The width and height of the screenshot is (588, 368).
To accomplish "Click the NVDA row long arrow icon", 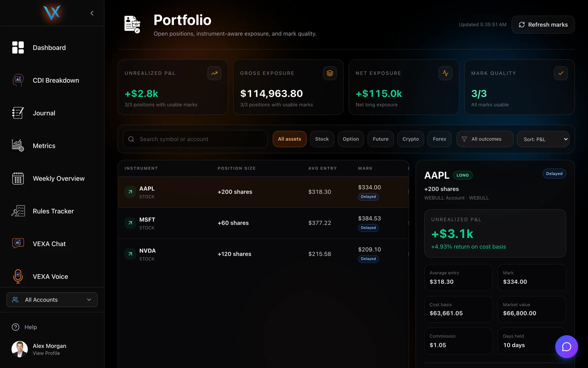I will pos(130,254).
